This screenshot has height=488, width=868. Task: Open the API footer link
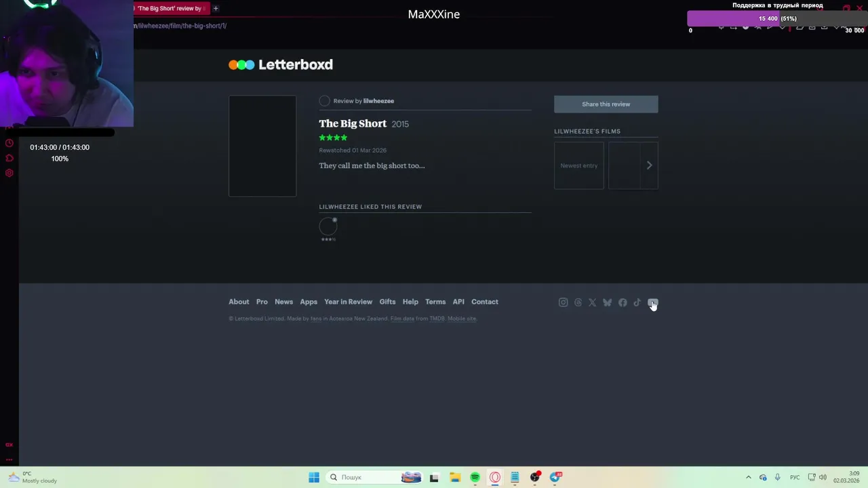pos(458,302)
